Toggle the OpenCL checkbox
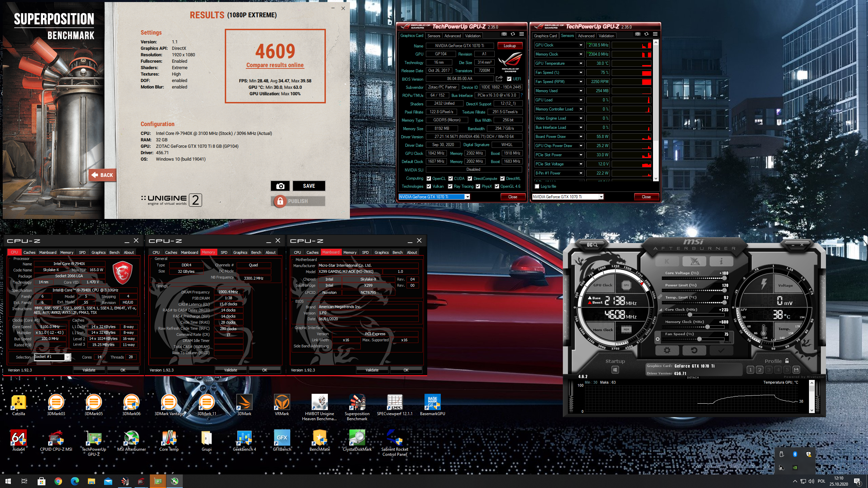This screenshot has height=488, width=868. (429, 179)
